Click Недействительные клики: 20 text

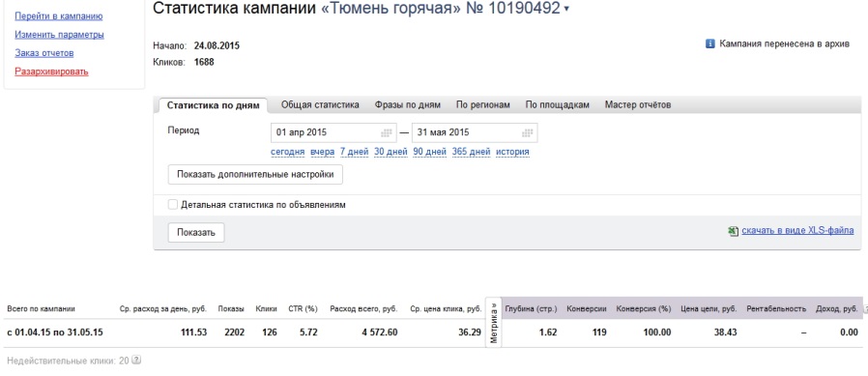click(x=68, y=362)
